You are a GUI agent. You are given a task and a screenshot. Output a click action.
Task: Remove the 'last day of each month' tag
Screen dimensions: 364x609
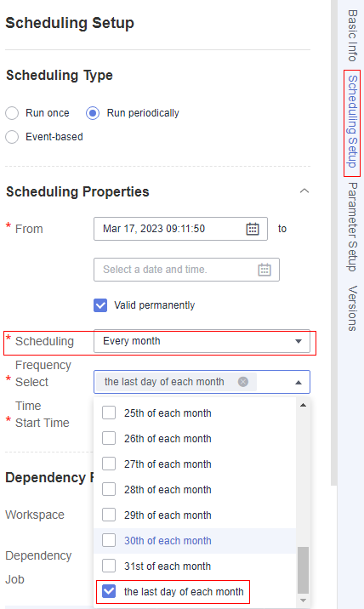tap(243, 382)
